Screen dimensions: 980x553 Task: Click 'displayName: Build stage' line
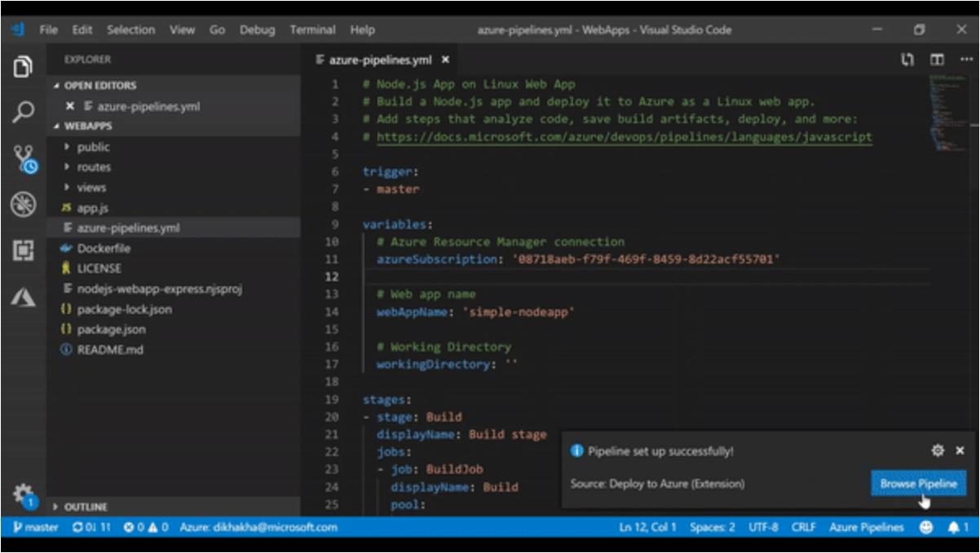pos(461,435)
